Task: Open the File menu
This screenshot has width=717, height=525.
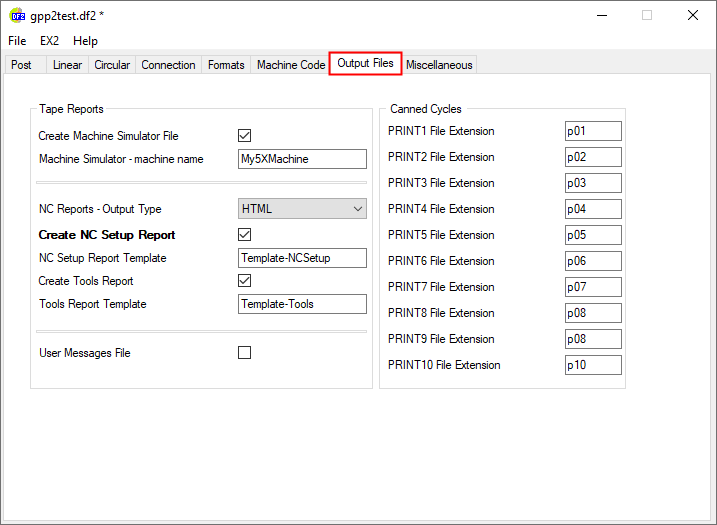Action: click(x=17, y=41)
